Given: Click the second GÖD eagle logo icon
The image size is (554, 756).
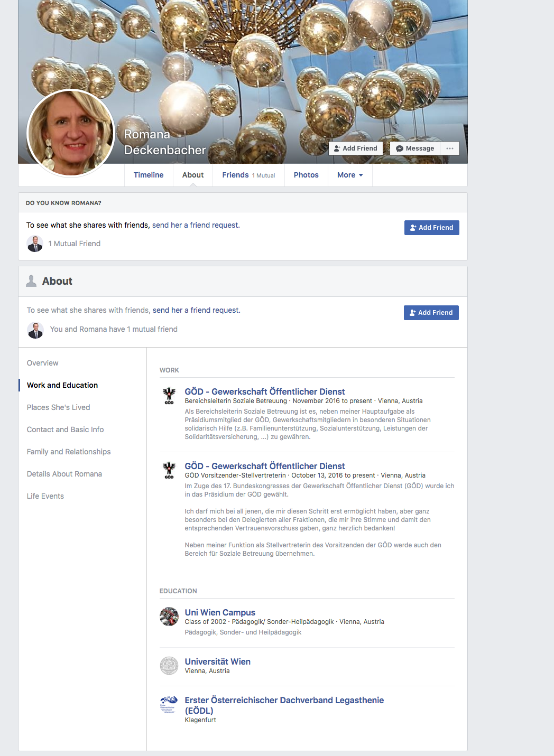Looking at the screenshot, I should (169, 470).
